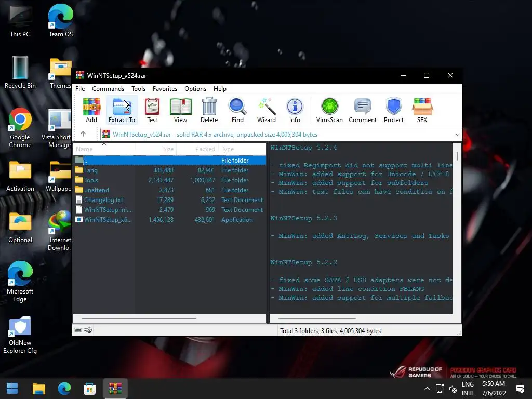Launch the Wizard wand tool
The image size is (532, 399).
click(267, 110)
